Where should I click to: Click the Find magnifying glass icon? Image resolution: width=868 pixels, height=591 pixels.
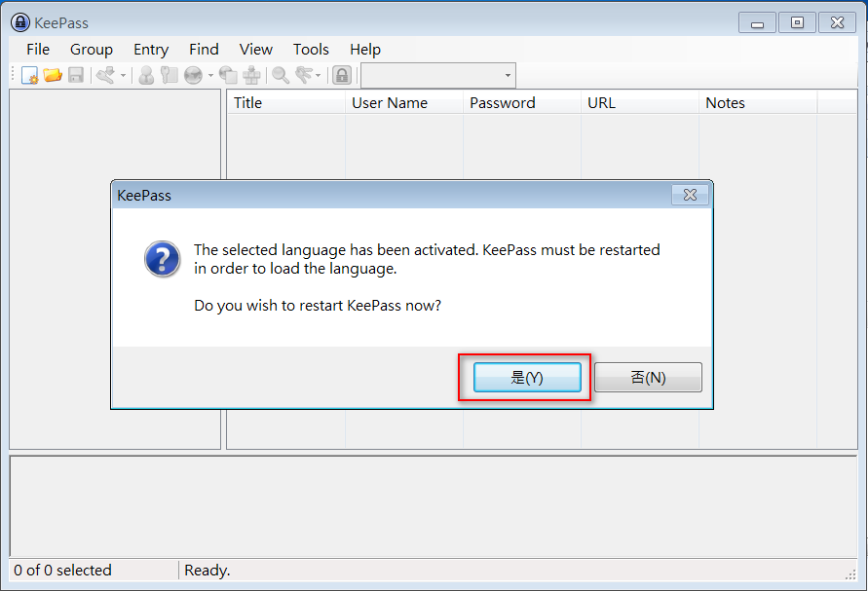[281, 75]
